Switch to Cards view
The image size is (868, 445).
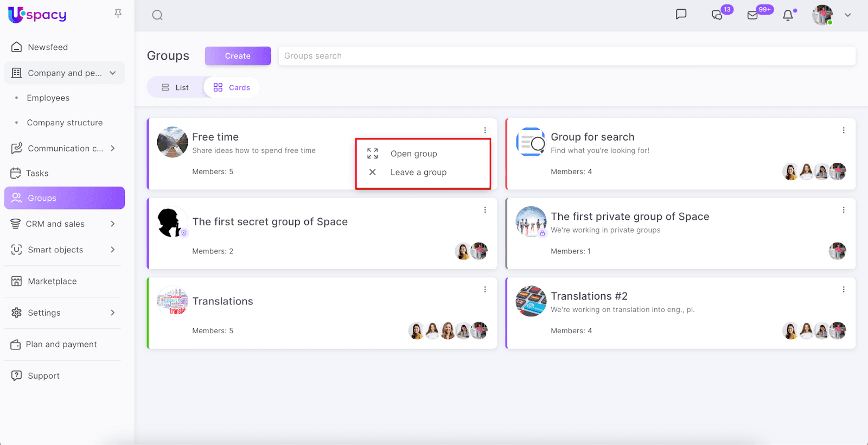tap(232, 87)
